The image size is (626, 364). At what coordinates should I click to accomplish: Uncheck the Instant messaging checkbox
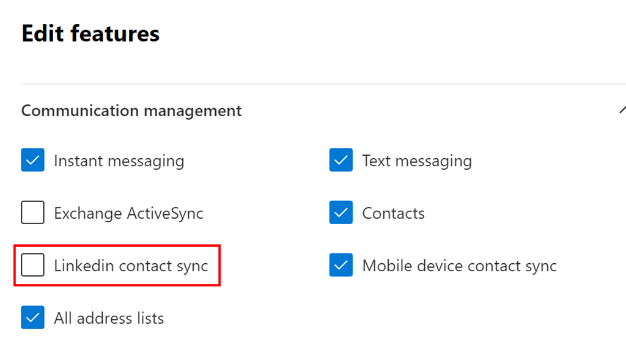point(32,161)
